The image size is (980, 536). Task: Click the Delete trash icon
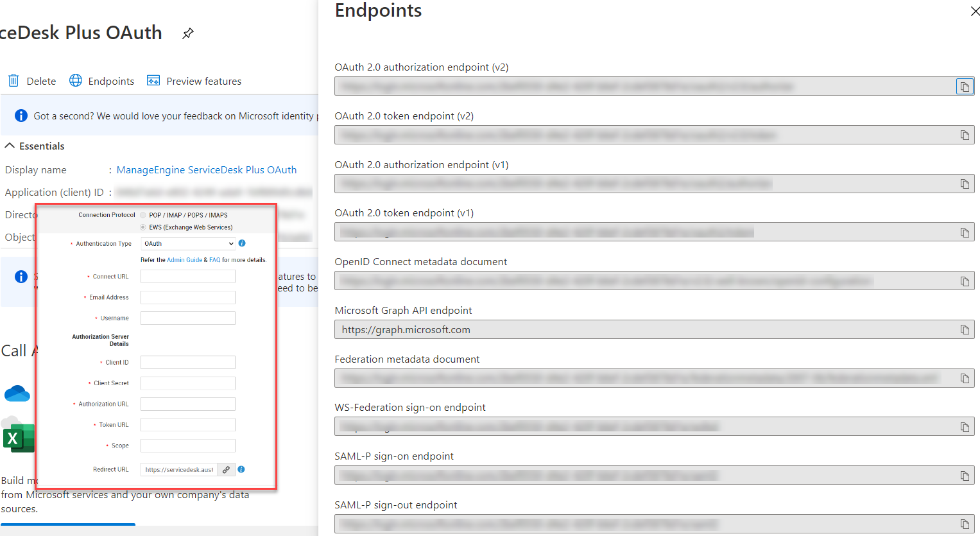point(13,81)
